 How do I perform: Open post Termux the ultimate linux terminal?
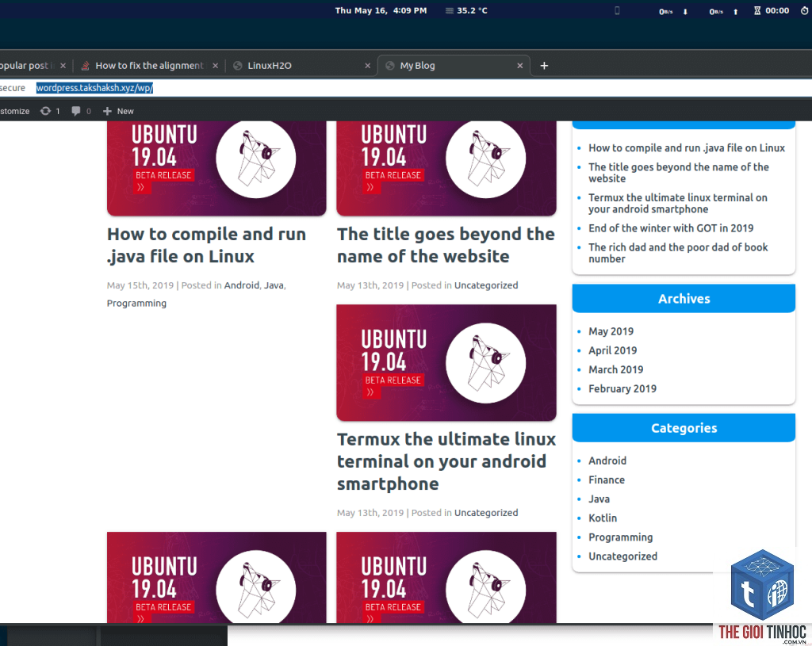click(446, 461)
